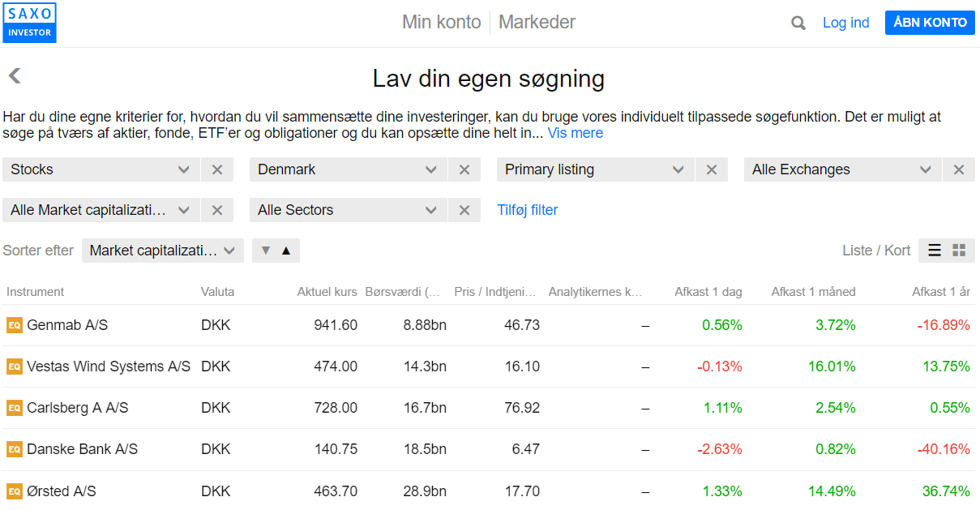Click Tilføj filter to add a filter
The width and height of the screenshot is (980, 510).
pos(528,210)
